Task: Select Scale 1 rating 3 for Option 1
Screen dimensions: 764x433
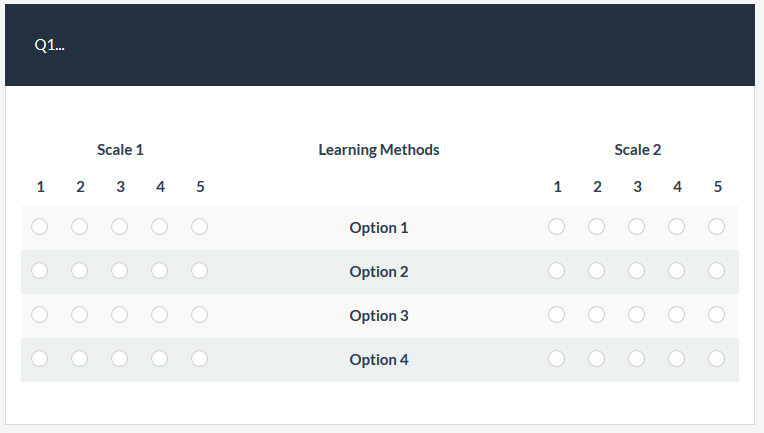Action: [119, 226]
